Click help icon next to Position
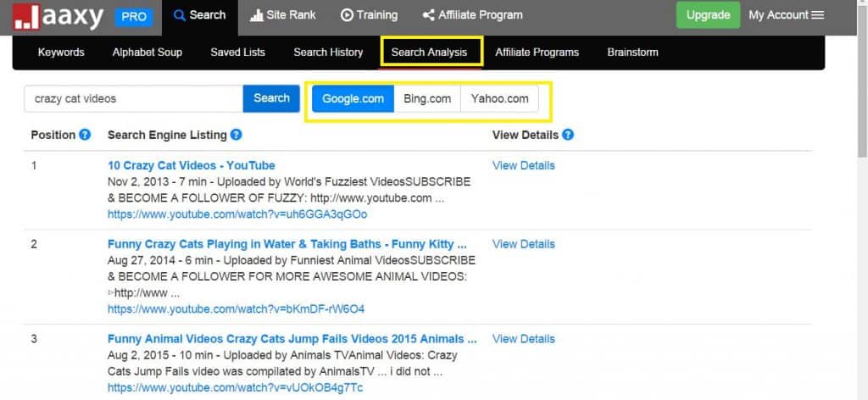Image resolution: width=868 pixels, height=400 pixels. [x=85, y=135]
